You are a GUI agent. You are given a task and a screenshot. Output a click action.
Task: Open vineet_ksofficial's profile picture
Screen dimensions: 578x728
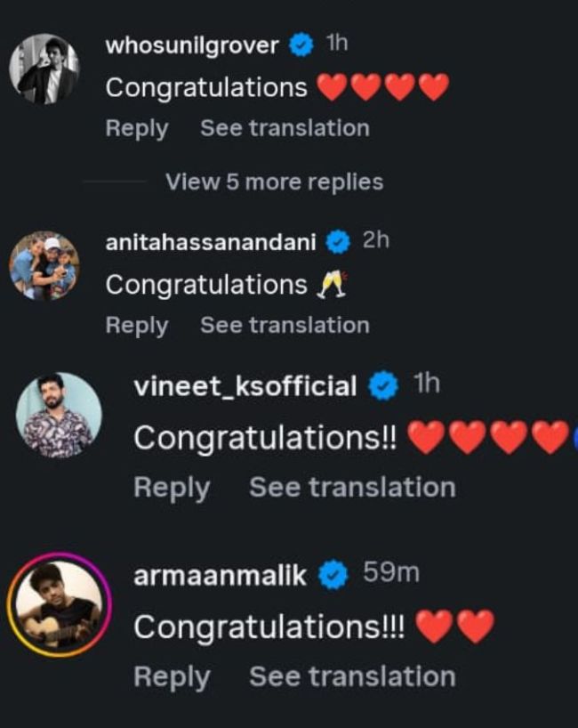tap(59, 416)
